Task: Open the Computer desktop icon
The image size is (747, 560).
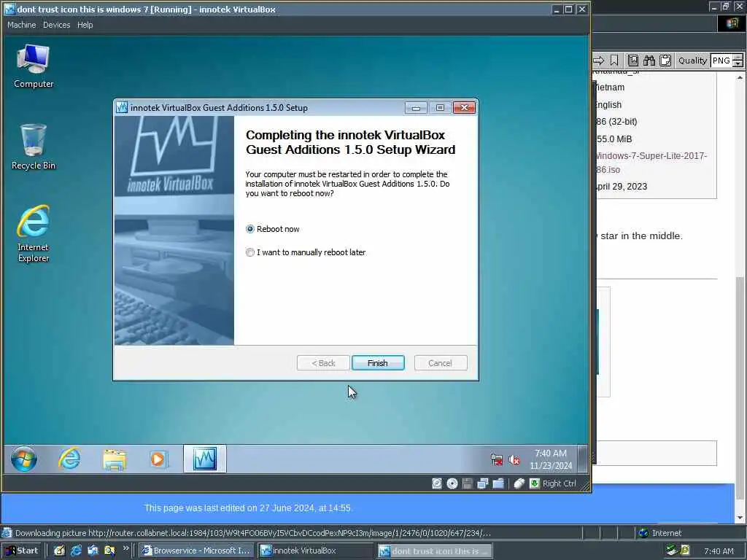Action: (34, 66)
